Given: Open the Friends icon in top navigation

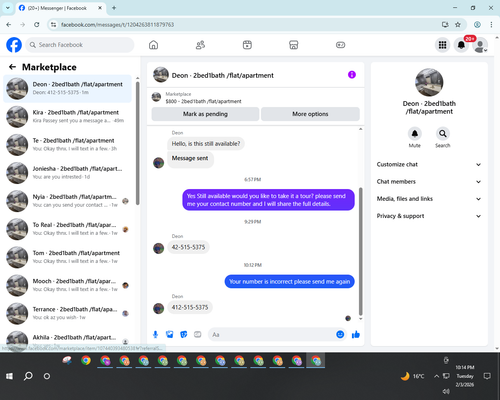Looking at the screenshot, I should 200,45.
